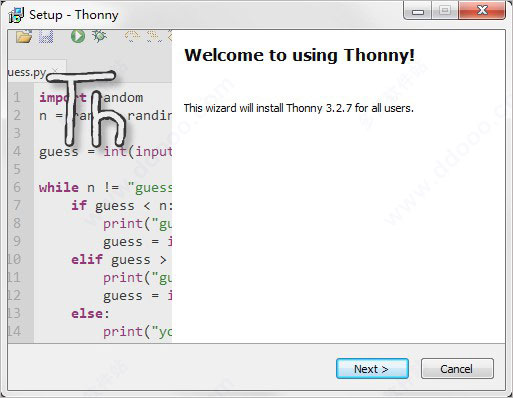Minimize the Setup - Thonny window
The width and height of the screenshot is (513, 398).
(418, 11)
